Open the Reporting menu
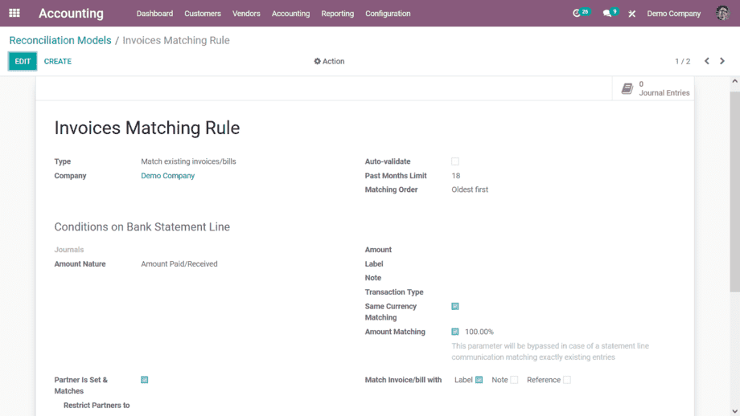 337,14
